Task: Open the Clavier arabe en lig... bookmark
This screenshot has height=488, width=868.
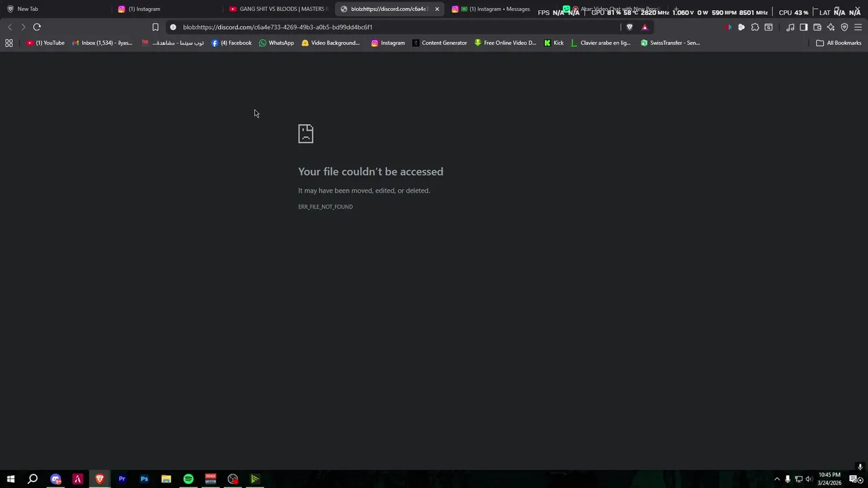Action: click(x=601, y=43)
